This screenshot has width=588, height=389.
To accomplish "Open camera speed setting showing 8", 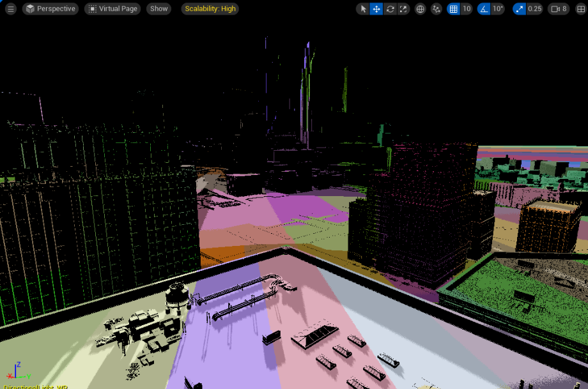I will click(x=559, y=9).
